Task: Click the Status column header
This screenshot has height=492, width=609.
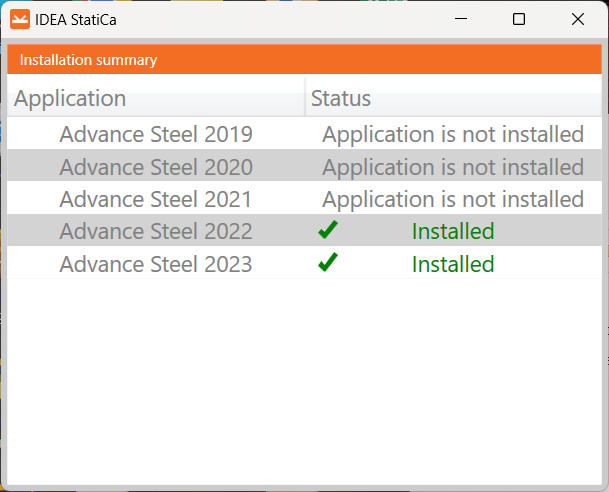Action: 341,98
